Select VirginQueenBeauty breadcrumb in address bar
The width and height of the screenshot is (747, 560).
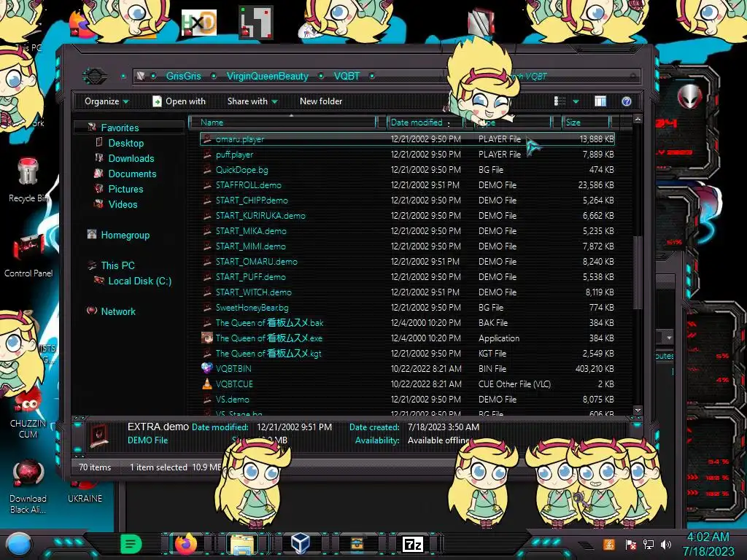click(x=267, y=76)
